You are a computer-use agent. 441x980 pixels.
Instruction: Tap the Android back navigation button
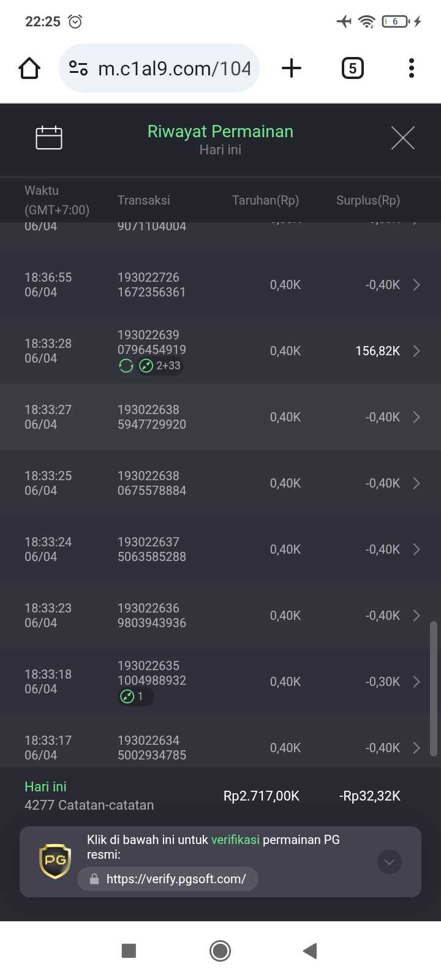[x=310, y=951]
